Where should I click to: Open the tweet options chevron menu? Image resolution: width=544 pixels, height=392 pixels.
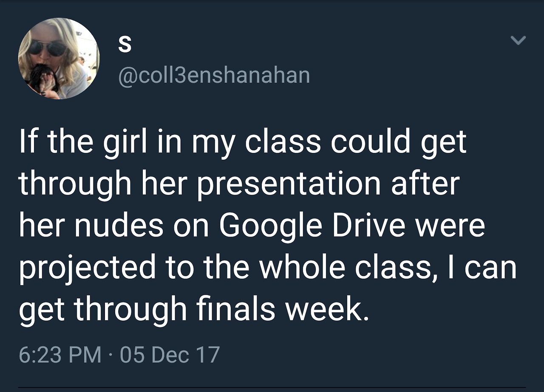tap(518, 40)
